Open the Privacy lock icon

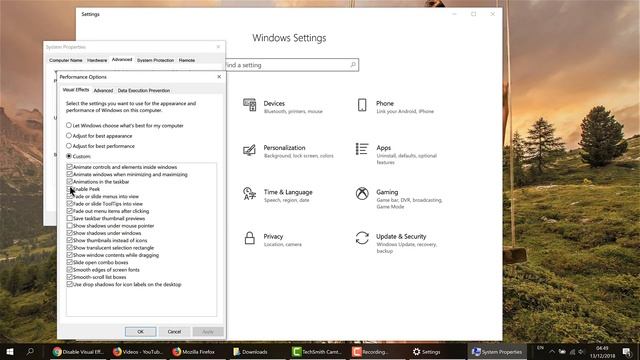click(x=249, y=238)
